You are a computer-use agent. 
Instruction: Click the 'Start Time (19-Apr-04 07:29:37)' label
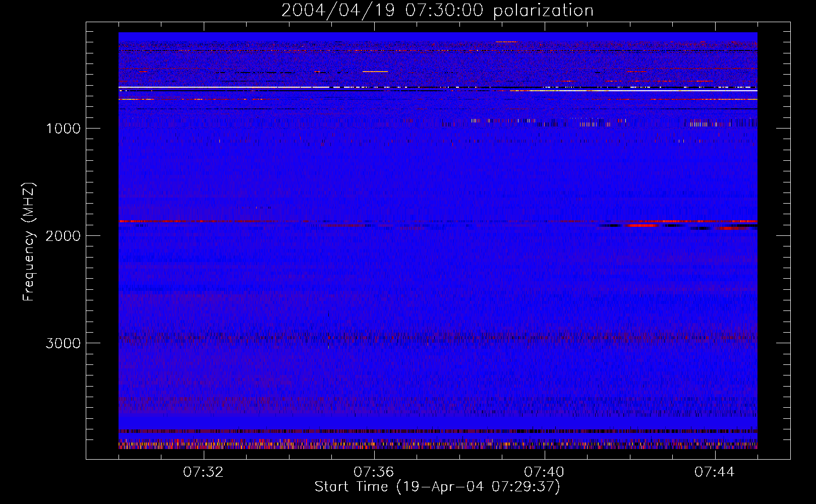pyautogui.click(x=437, y=487)
